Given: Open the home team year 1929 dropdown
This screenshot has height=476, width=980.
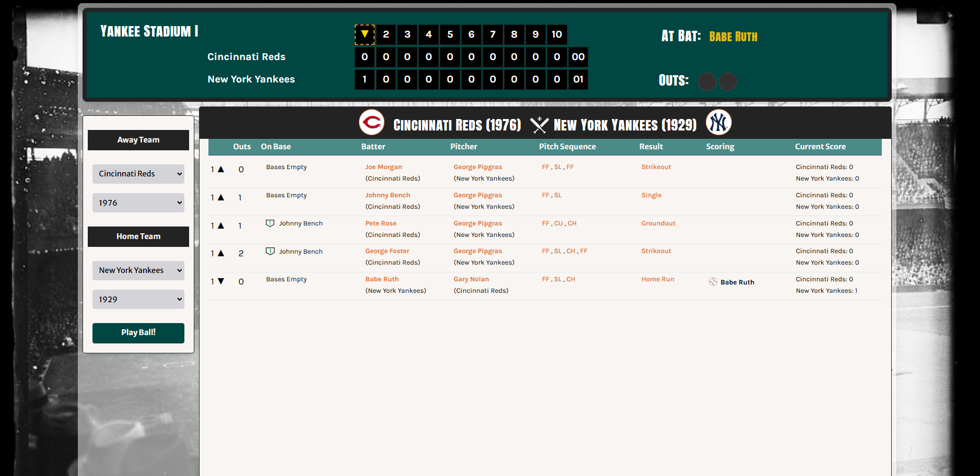Looking at the screenshot, I should pos(138,299).
